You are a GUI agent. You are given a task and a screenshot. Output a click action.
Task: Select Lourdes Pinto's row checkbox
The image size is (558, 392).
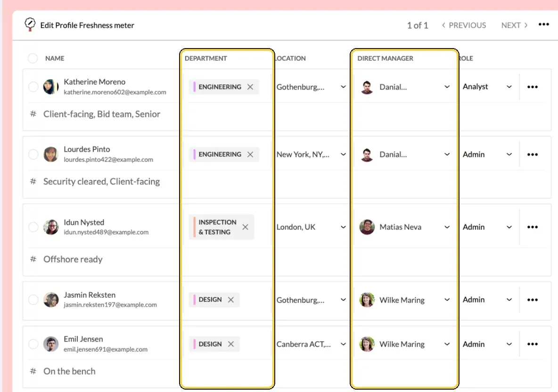[33, 155]
